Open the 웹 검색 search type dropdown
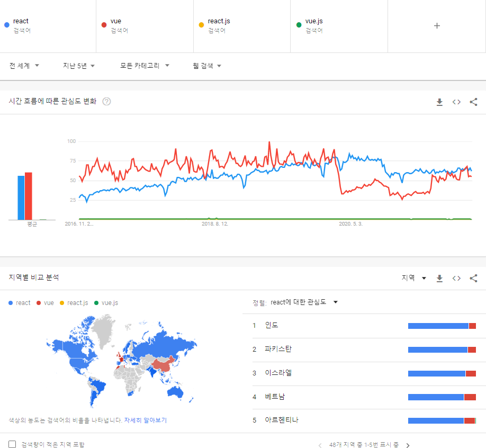Viewport: 486px width, 448px height. point(207,66)
